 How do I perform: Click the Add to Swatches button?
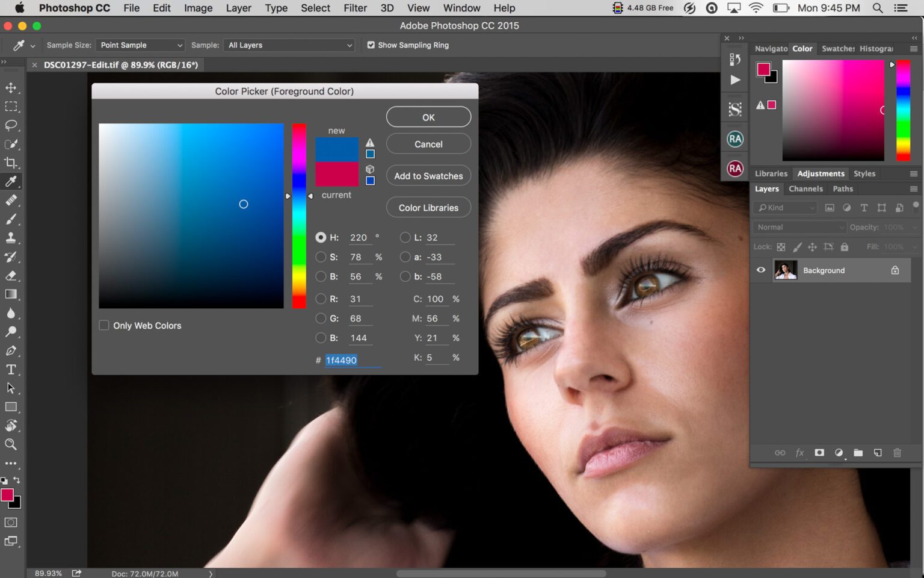pos(428,175)
